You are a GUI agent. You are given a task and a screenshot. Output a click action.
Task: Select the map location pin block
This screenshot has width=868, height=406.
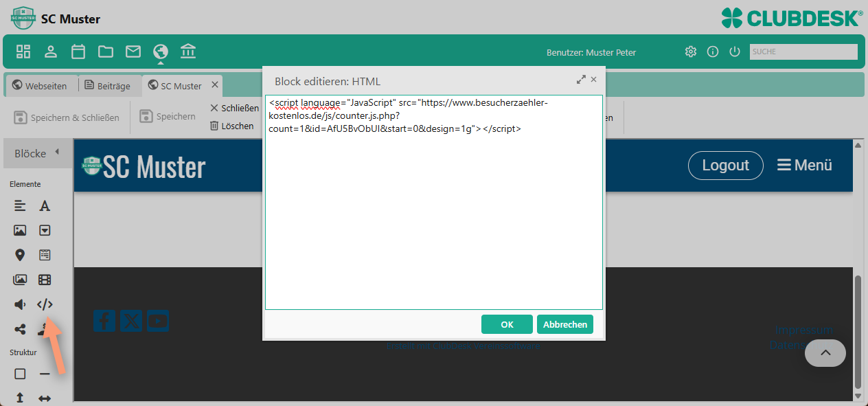[20, 255]
